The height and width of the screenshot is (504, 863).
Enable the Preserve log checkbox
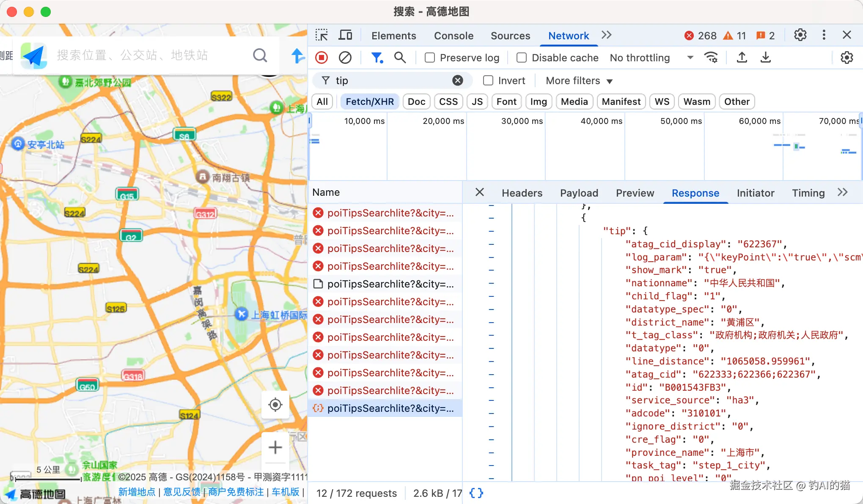[430, 58]
